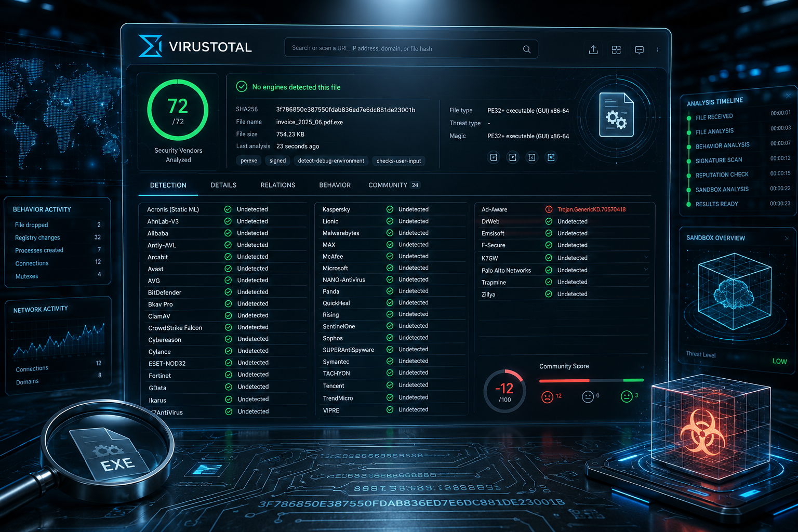This screenshot has width=798, height=532.
Task: Click the upload file icon
Action: point(593,50)
